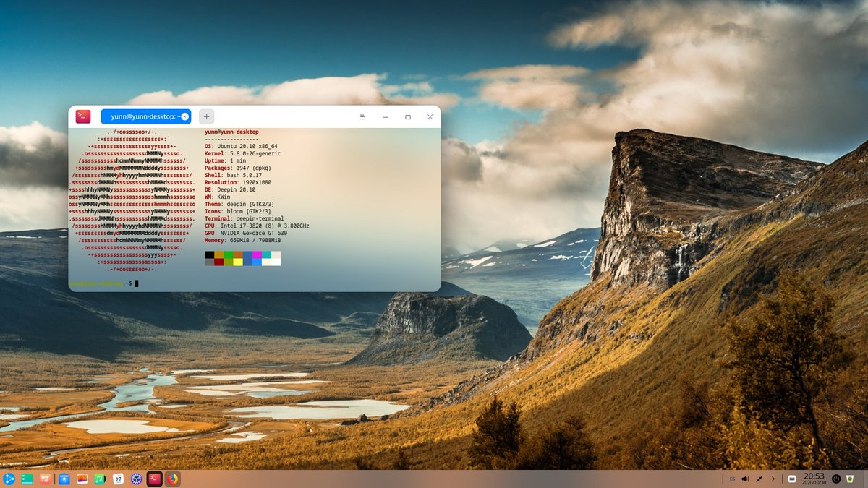Launch Firefox from the dock
868x488 pixels.
coord(172,479)
